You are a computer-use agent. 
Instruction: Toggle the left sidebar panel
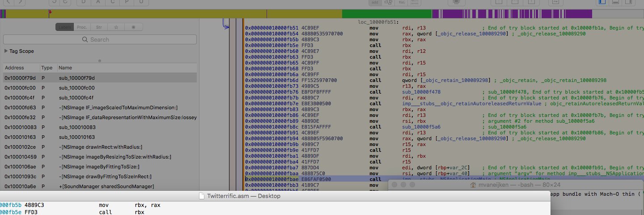pyautogui.click(x=602, y=2)
